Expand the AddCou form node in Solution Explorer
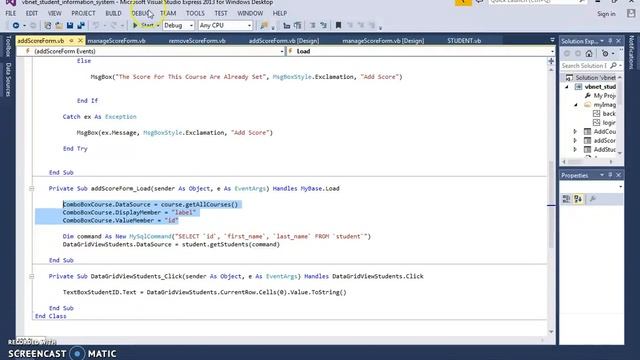 click(x=575, y=131)
